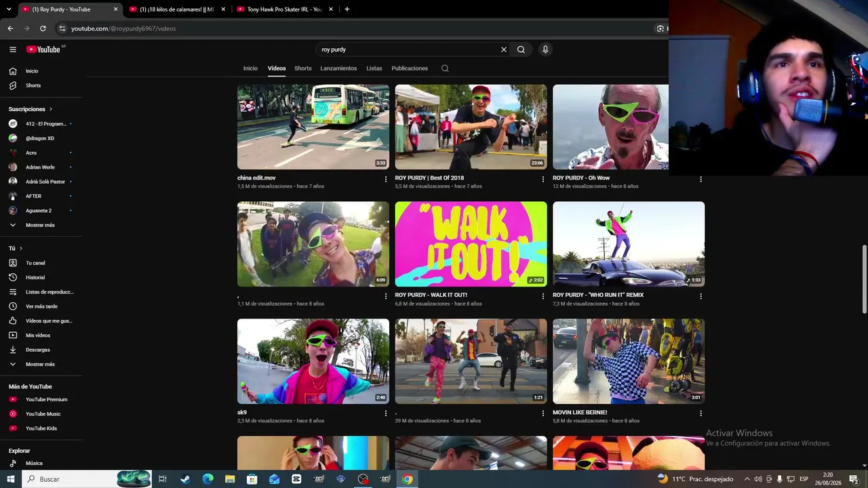This screenshot has width=868, height=488.
Task: Open the '@dragon XD' subscription channel
Action: click(41, 138)
